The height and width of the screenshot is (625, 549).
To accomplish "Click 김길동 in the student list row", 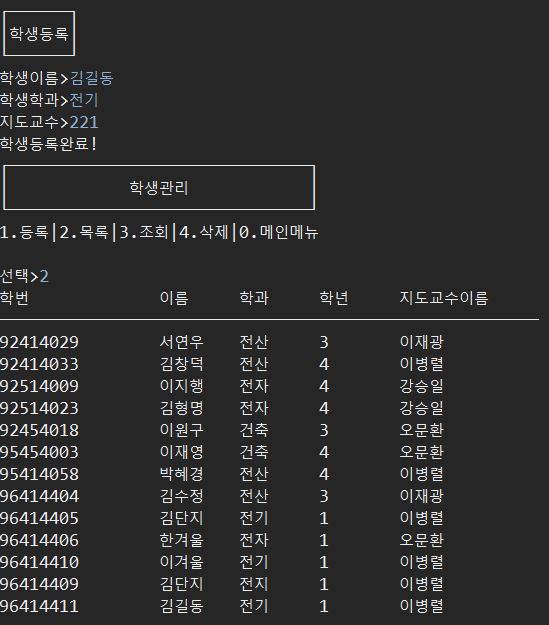I will click(181, 606).
